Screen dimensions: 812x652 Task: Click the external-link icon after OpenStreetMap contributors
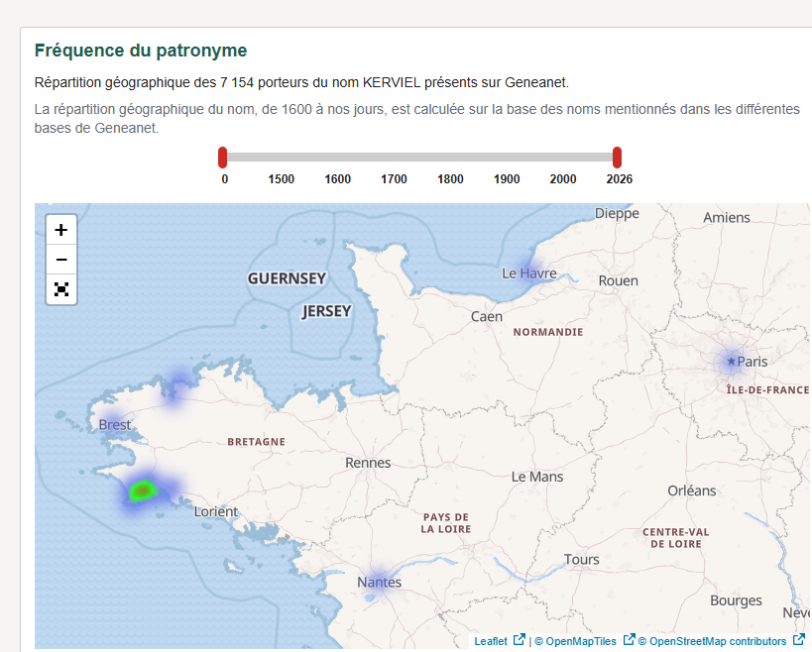click(x=798, y=640)
